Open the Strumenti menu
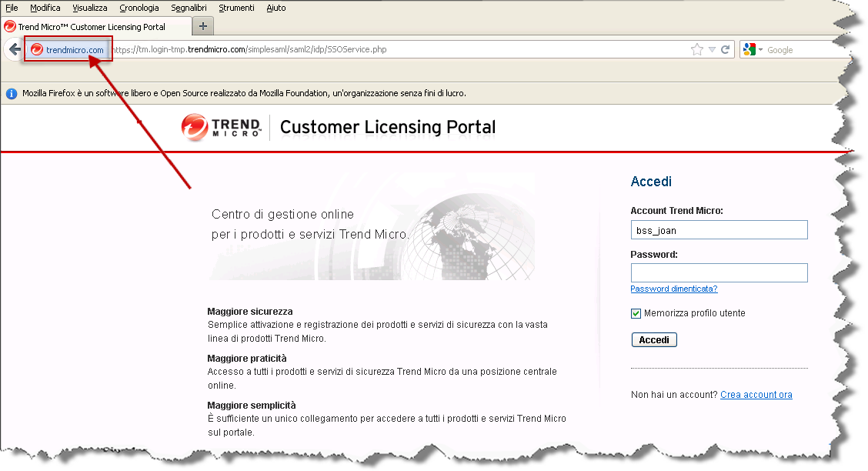 pos(237,8)
